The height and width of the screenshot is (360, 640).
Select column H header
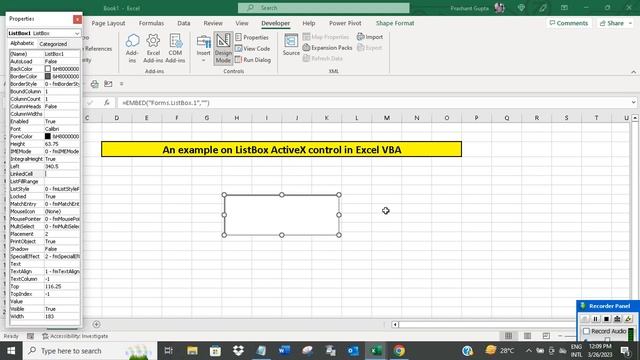pyautogui.click(x=236, y=118)
